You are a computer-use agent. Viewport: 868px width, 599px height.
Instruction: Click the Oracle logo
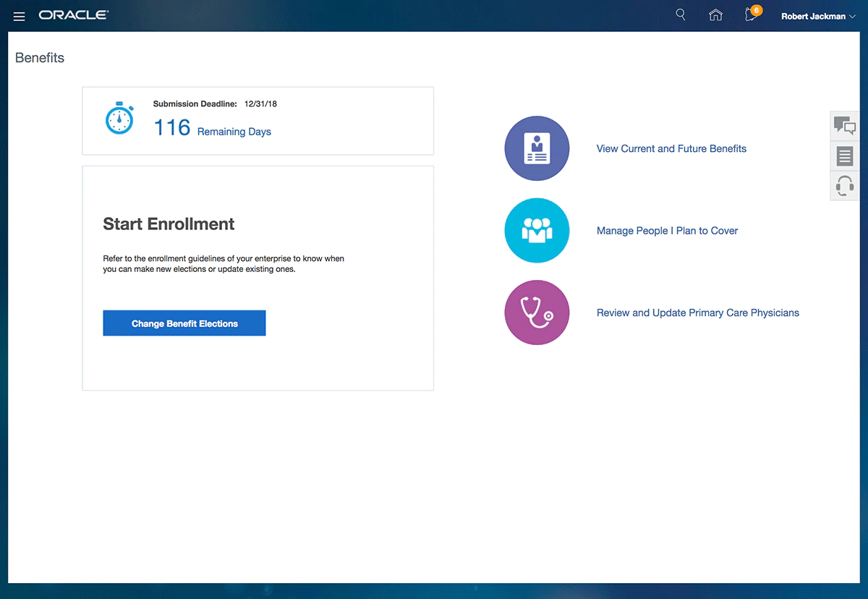tap(74, 15)
